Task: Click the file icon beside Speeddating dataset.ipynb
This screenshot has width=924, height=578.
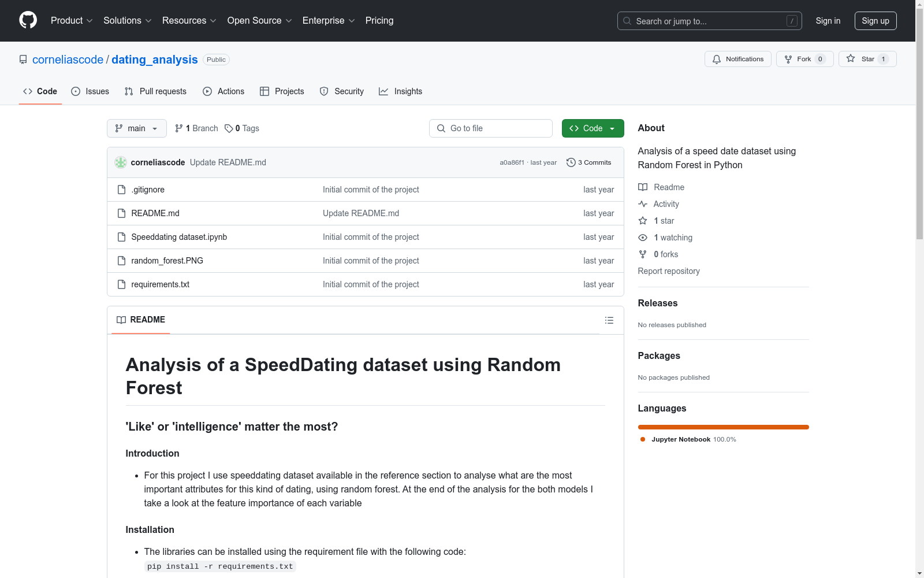Action: click(121, 237)
